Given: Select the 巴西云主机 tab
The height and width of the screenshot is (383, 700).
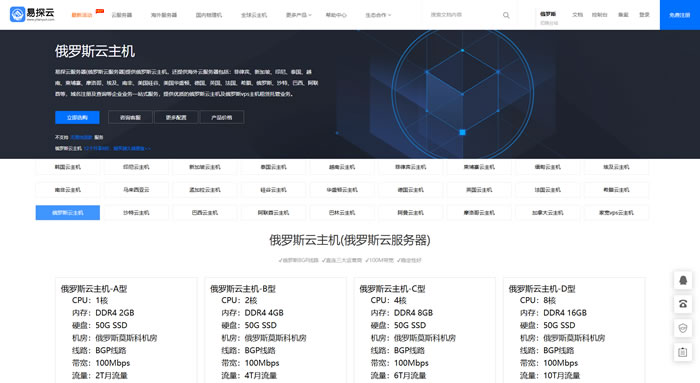Looking at the screenshot, I should [205, 212].
